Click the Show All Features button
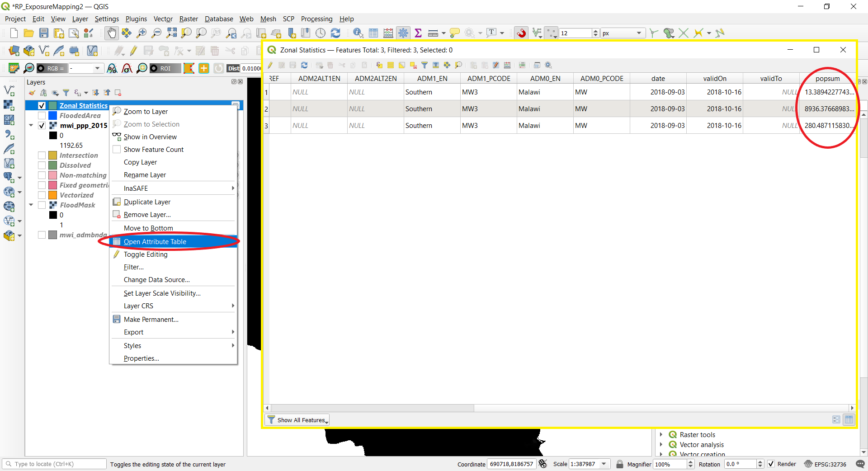The height and width of the screenshot is (471, 868). pos(297,419)
